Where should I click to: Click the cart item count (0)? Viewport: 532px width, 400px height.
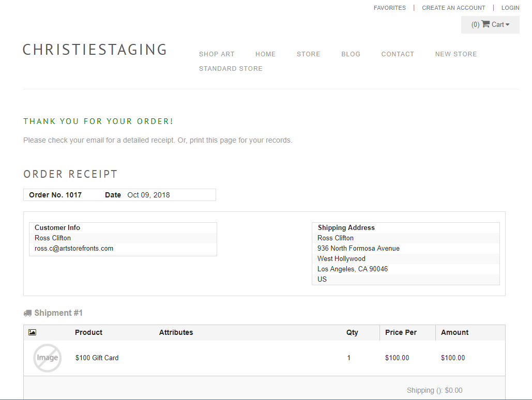click(x=474, y=24)
